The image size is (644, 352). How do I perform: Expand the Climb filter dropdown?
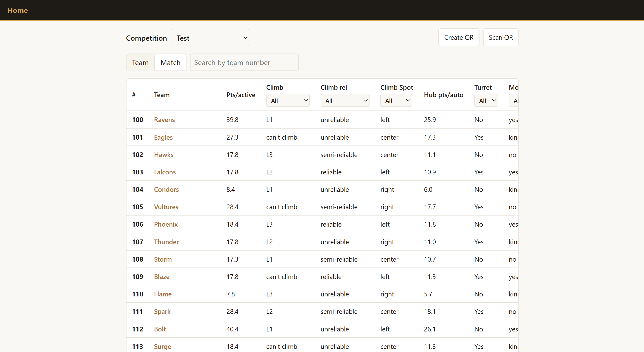pos(288,101)
